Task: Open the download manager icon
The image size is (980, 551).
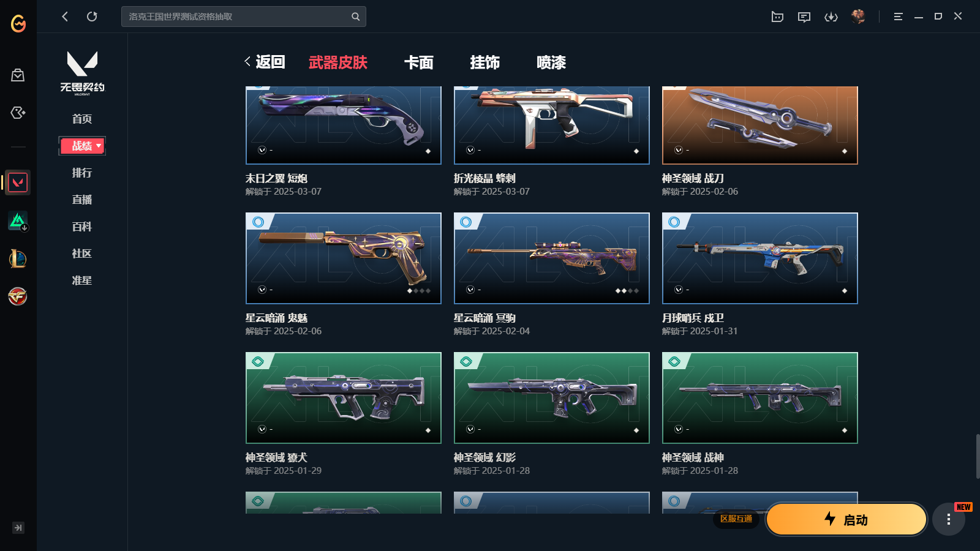Action: pos(831,17)
